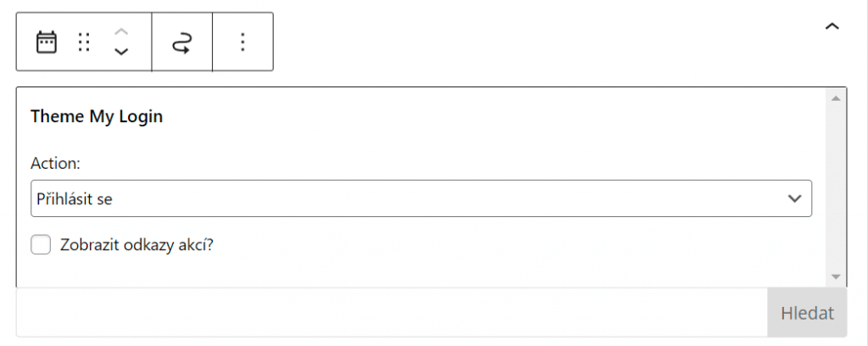The height and width of the screenshot is (346, 868).
Task: Click the six-dot drag handle icon
Action: point(84,42)
